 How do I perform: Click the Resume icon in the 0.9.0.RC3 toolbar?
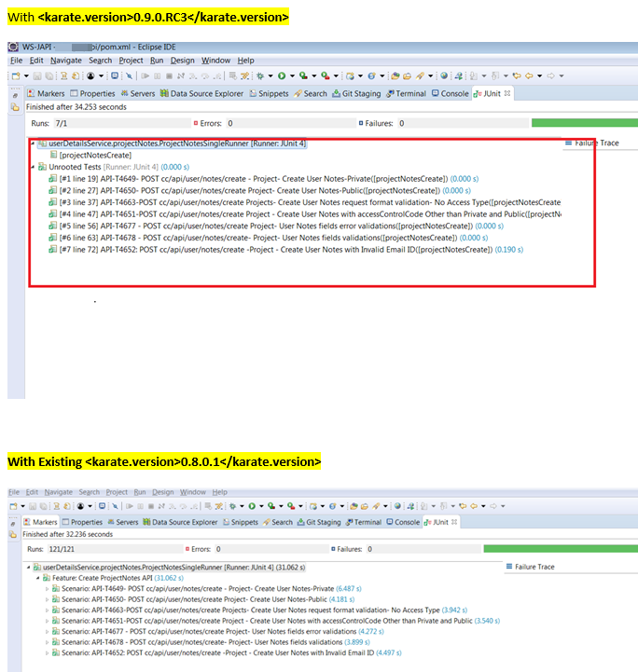[146, 75]
